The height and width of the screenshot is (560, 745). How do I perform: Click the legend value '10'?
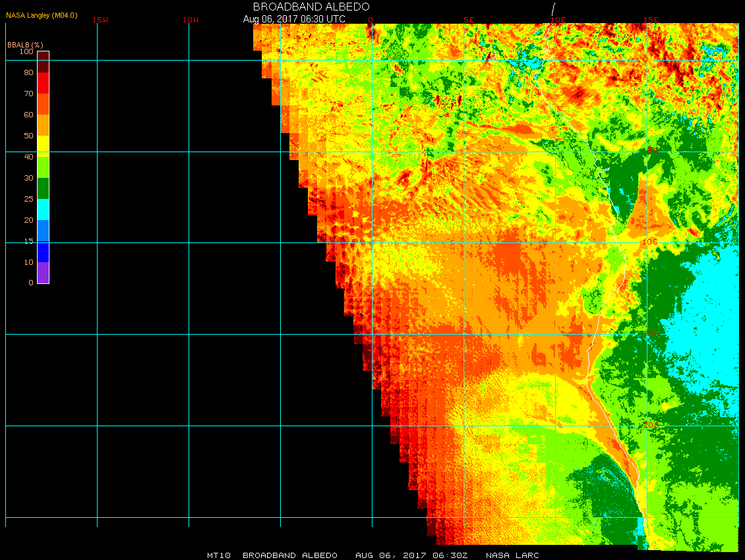point(29,262)
